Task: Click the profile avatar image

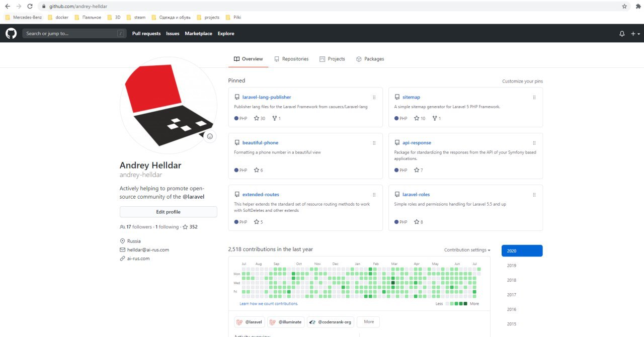Action: pos(169,105)
